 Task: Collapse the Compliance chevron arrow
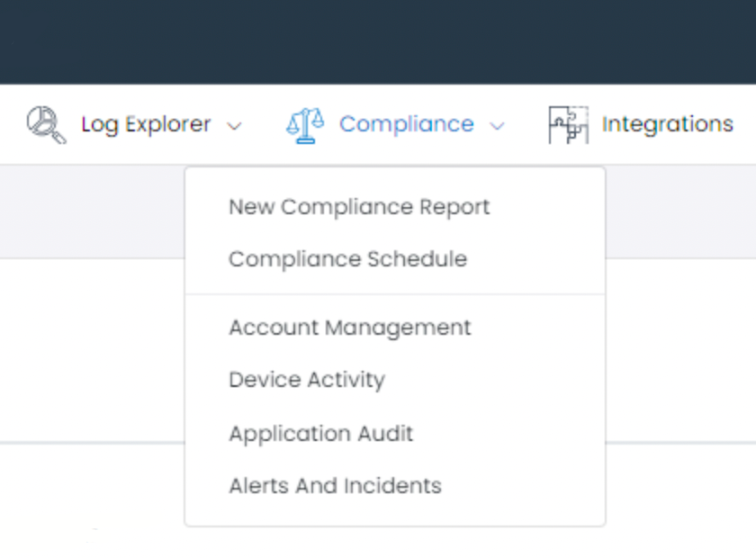coord(497,126)
